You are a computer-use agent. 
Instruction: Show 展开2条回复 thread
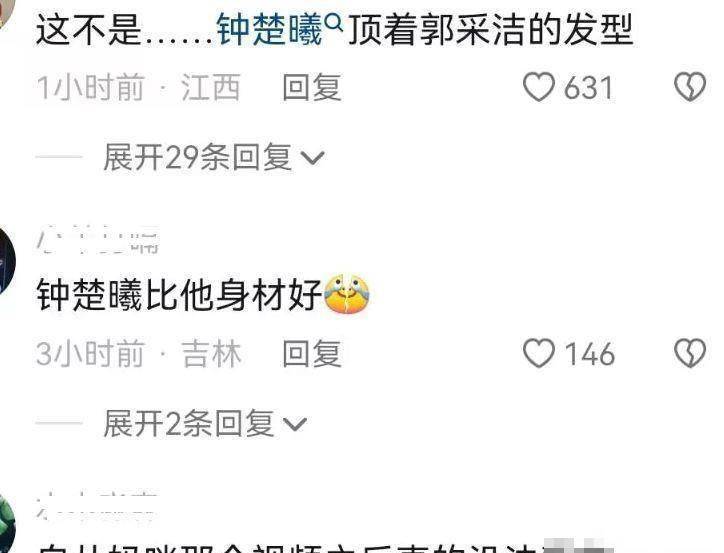pyautogui.click(x=205, y=423)
